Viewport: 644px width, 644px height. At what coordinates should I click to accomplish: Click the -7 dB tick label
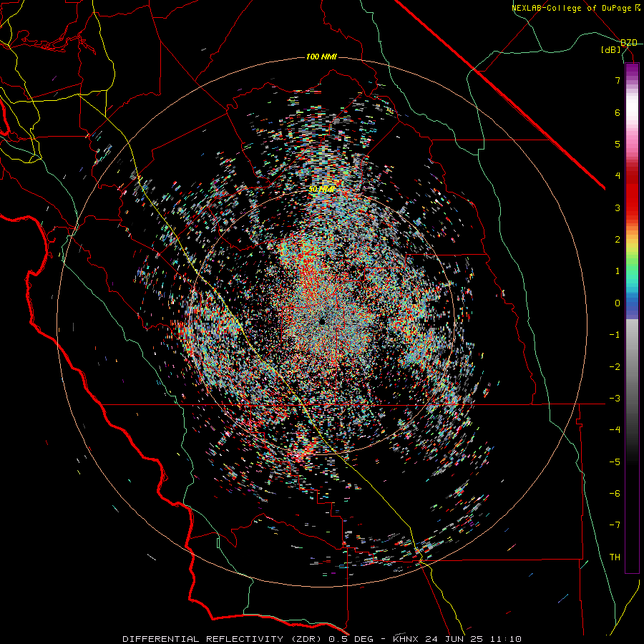click(x=615, y=525)
